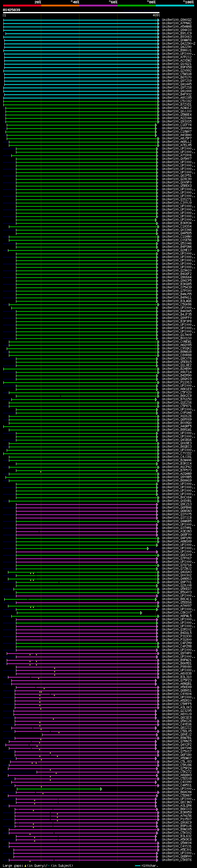Select the purple alignment bar for UniRef100_Q6BRV0
Screen dimensions: 197x868
coord(86,857)
